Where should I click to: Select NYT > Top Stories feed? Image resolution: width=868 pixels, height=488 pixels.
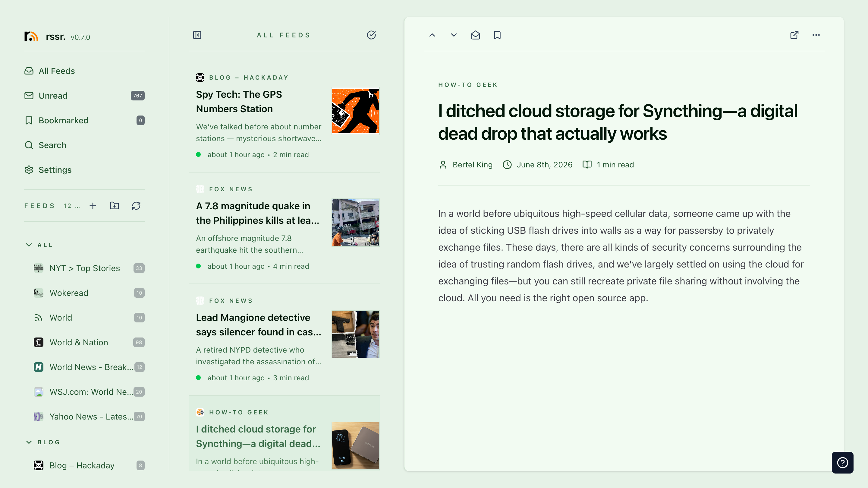tap(89, 268)
